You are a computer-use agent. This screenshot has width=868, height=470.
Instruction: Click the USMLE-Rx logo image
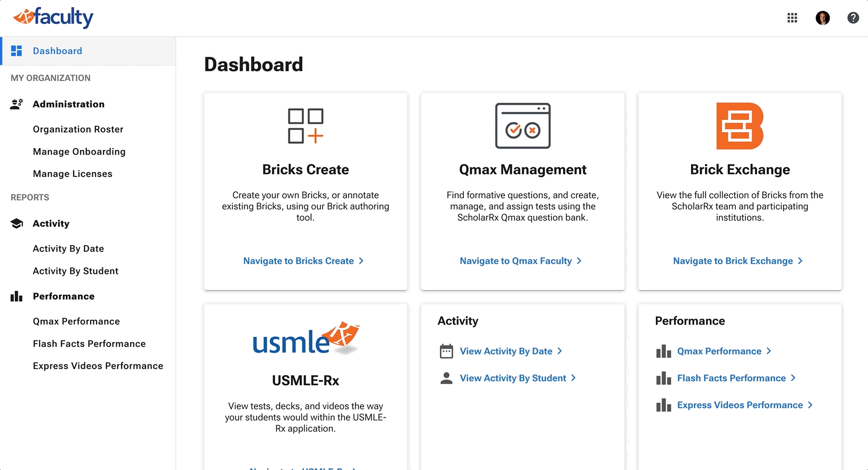pyautogui.click(x=306, y=338)
